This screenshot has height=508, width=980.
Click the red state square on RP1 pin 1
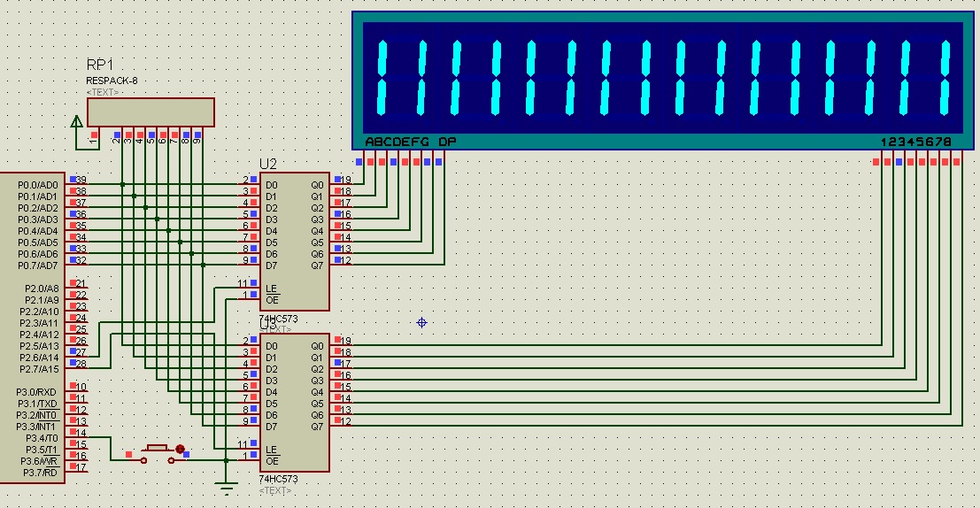[x=95, y=135]
